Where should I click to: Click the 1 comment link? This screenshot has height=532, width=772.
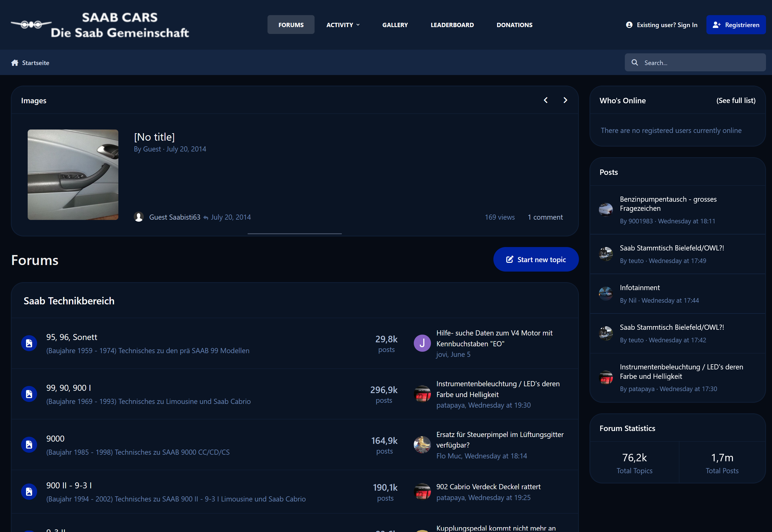(545, 217)
